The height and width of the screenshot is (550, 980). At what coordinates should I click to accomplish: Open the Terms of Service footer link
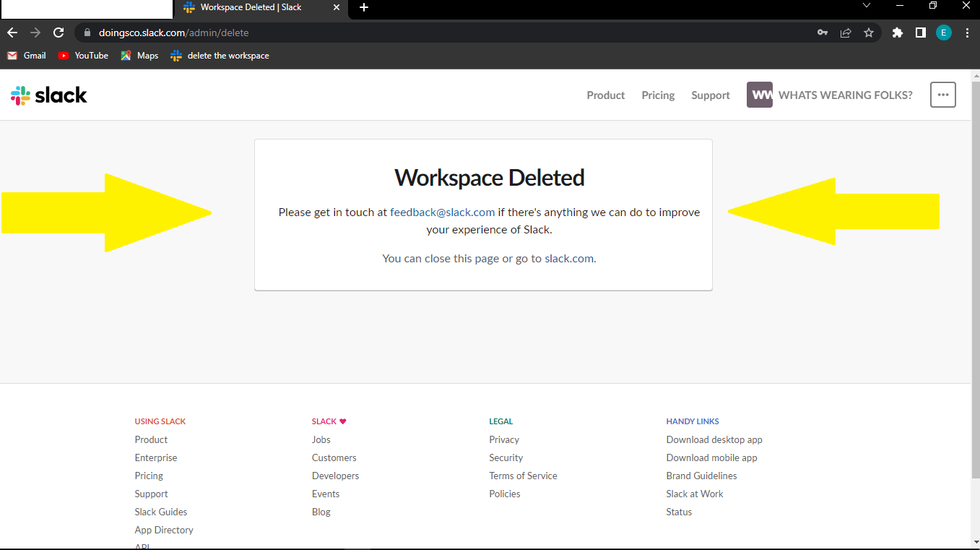click(524, 476)
